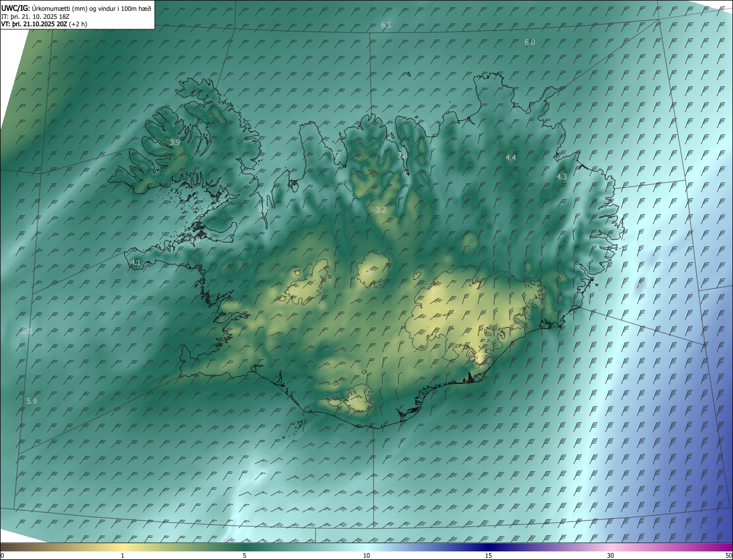Screen dimensions: 733x560
Task: Click the color scale tick label 0
Action: point(2,556)
